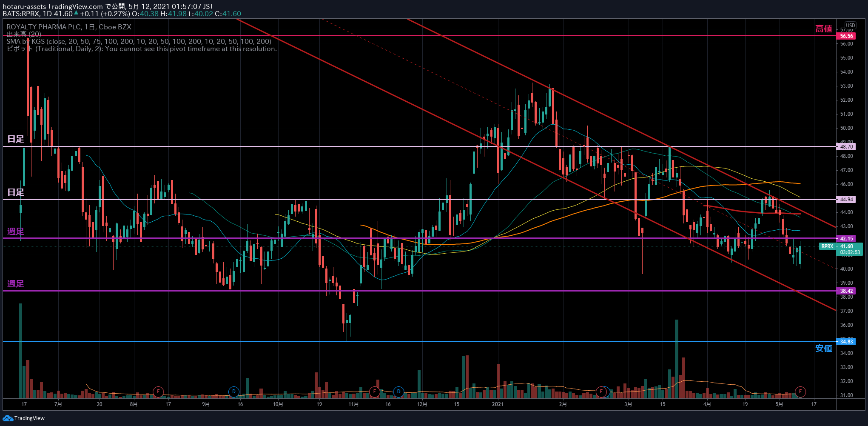Click the ROYALTY PHARMA PLC legend title
This screenshot has height=426, width=868.
[69, 27]
